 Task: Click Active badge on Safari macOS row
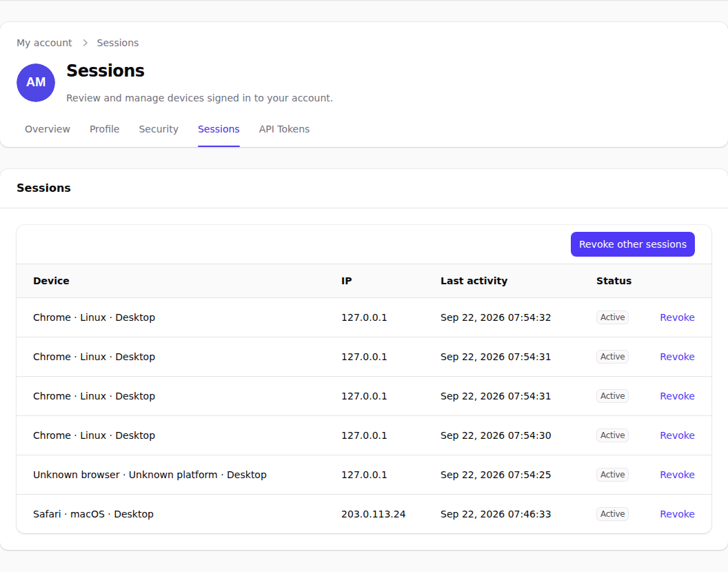[612, 514]
